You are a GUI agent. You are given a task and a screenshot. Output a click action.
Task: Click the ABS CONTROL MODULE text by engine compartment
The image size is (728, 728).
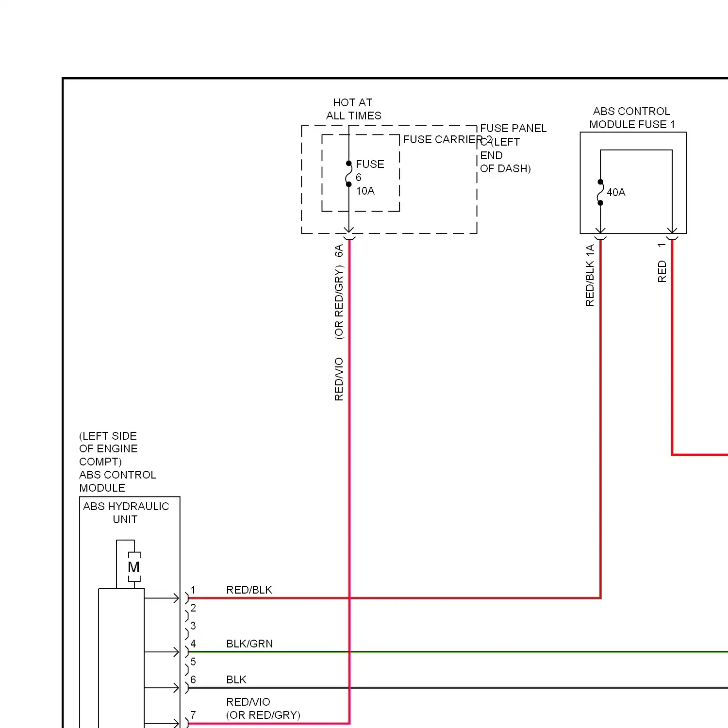coord(117,481)
